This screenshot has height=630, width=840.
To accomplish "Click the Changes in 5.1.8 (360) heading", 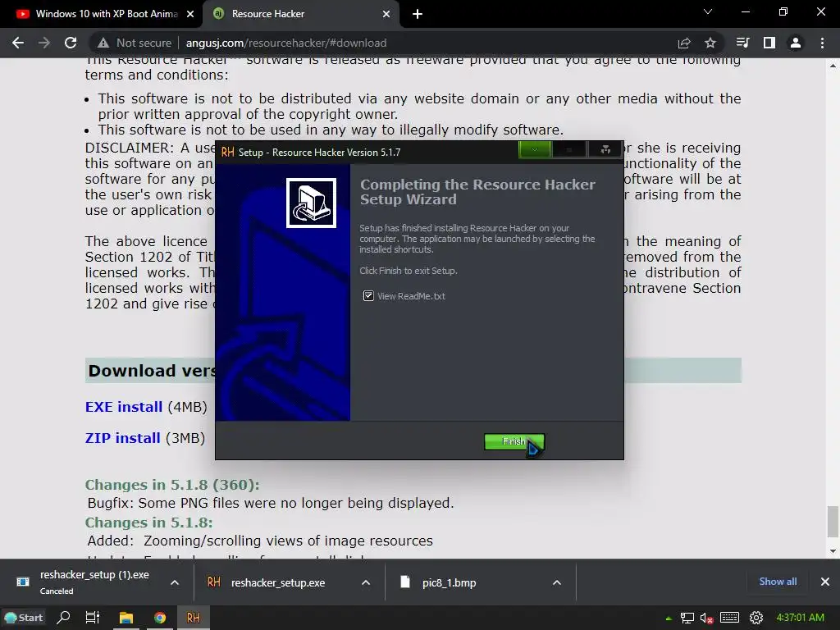I will click(172, 484).
